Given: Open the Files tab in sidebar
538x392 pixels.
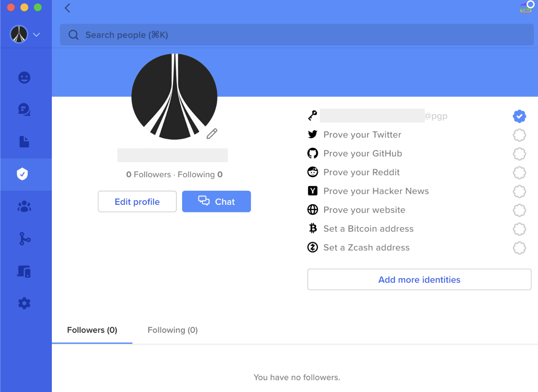Looking at the screenshot, I should pyautogui.click(x=24, y=142).
